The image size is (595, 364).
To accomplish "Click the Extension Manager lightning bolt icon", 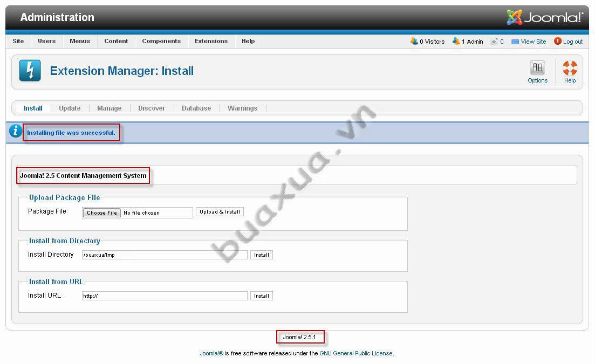I will pos(30,71).
